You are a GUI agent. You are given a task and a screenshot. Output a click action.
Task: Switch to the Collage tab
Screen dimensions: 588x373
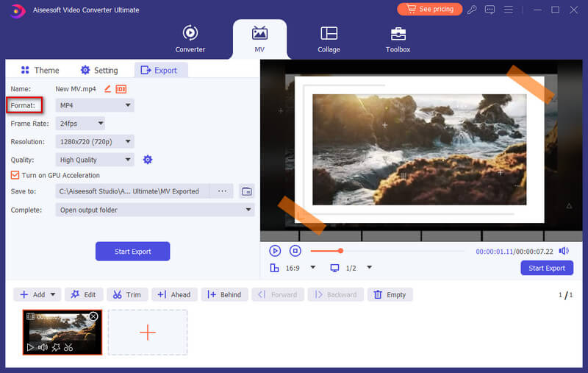(329, 40)
